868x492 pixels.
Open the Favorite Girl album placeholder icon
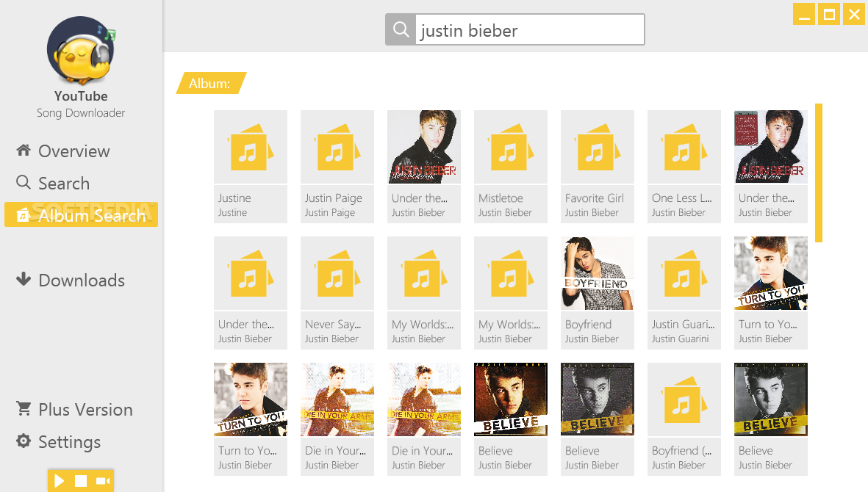(x=598, y=147)
